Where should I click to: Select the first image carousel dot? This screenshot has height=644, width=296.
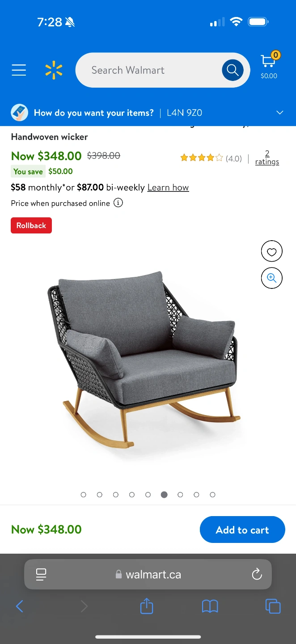point(84,495)
